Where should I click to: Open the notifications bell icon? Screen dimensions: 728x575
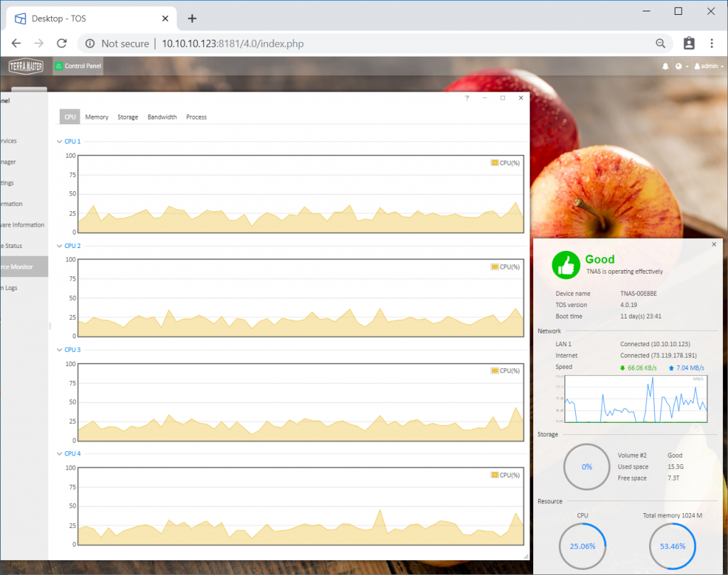[665, 66]
